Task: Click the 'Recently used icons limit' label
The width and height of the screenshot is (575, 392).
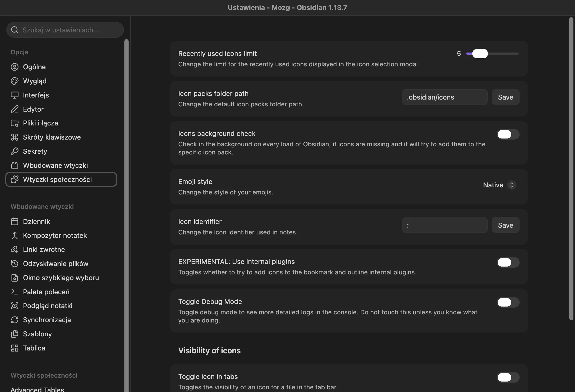Action: [217, 54]
